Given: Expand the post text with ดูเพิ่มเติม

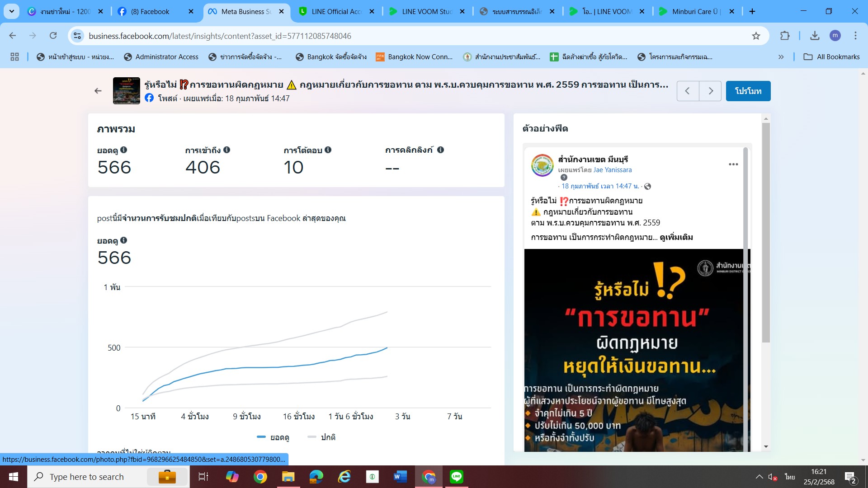Looking at the screenshot, I should (676, 237).
